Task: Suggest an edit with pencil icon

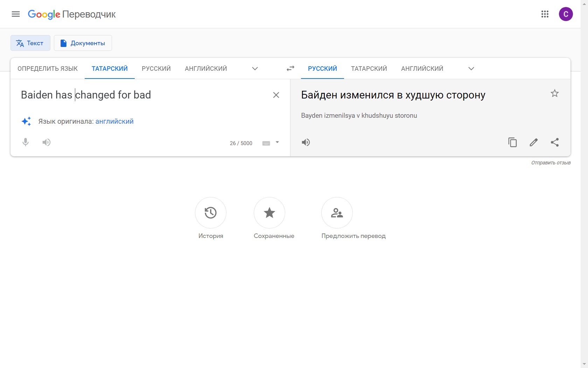Action: pyautogui.click(x=533, y=142)
